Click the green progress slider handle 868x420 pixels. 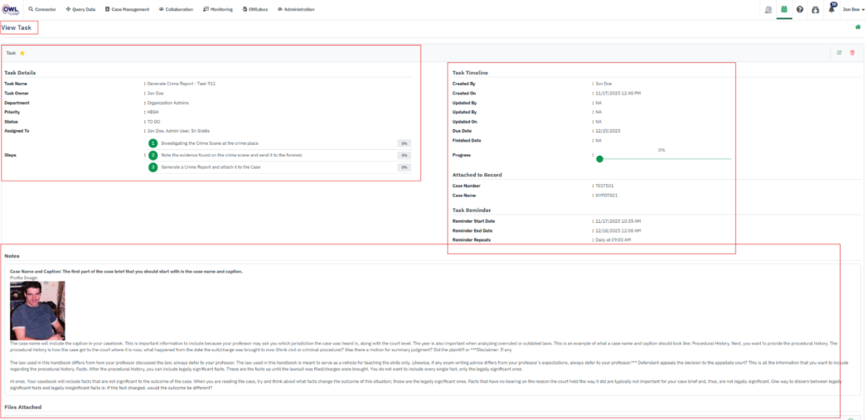[x=599, y=158]
